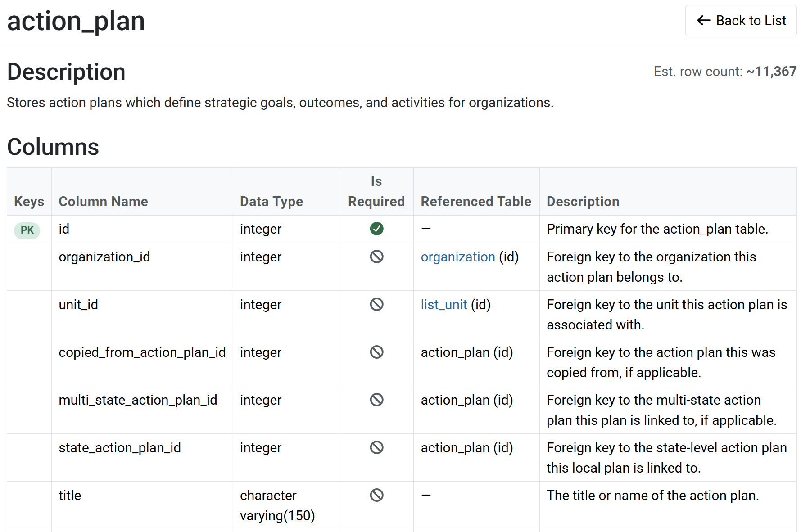
Task: Click the green required checkmark for id
Action: click(376, 229)
